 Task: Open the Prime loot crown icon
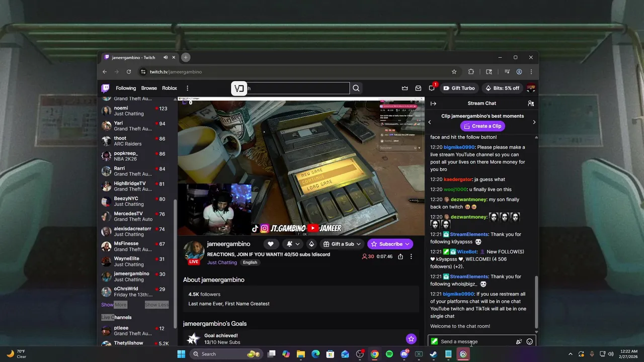tap(405, 88)
